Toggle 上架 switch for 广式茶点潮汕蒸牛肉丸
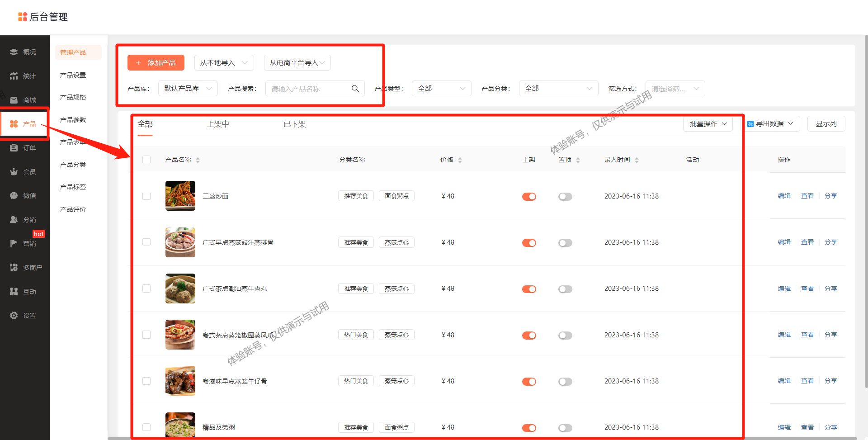 click(x=529, y=289)
